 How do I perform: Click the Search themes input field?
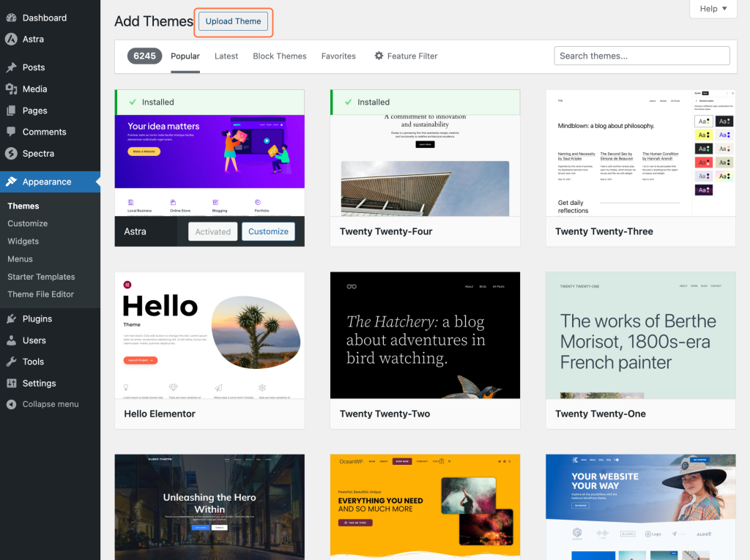pyautogui.click(x=642, y=56)
